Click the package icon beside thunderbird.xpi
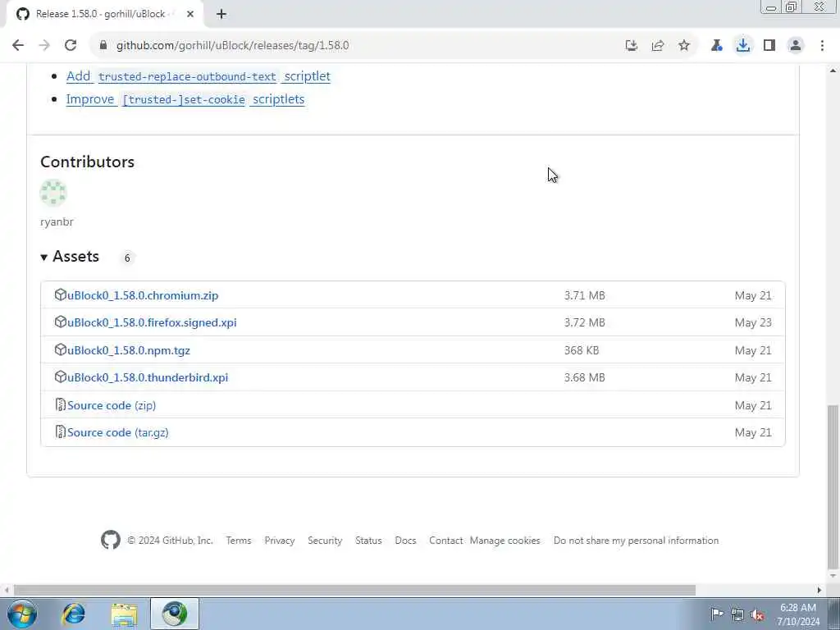 (60, 377)
